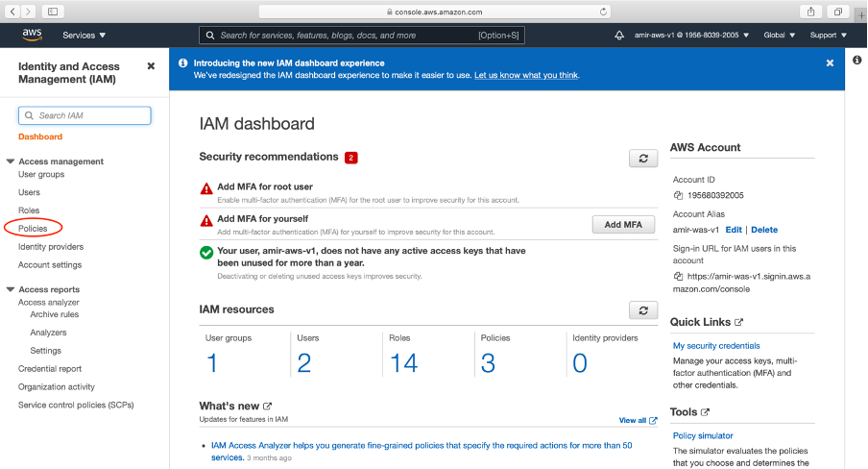Image resolution: width=868 pixels, height=469 pixels.
Task: Add a new Safari tab with plus
Action: (861, 15)
